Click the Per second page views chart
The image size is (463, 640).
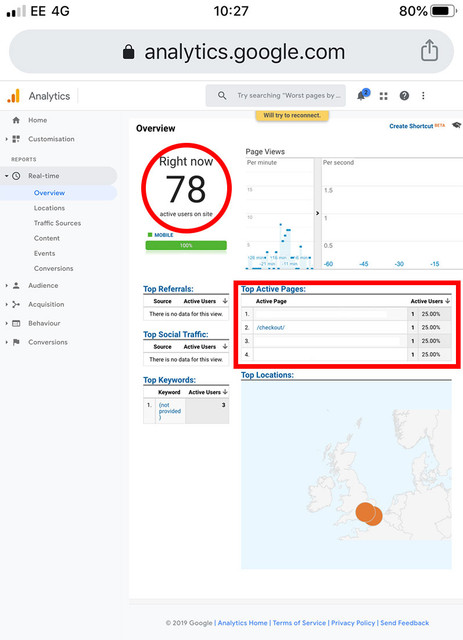(392, 213)
